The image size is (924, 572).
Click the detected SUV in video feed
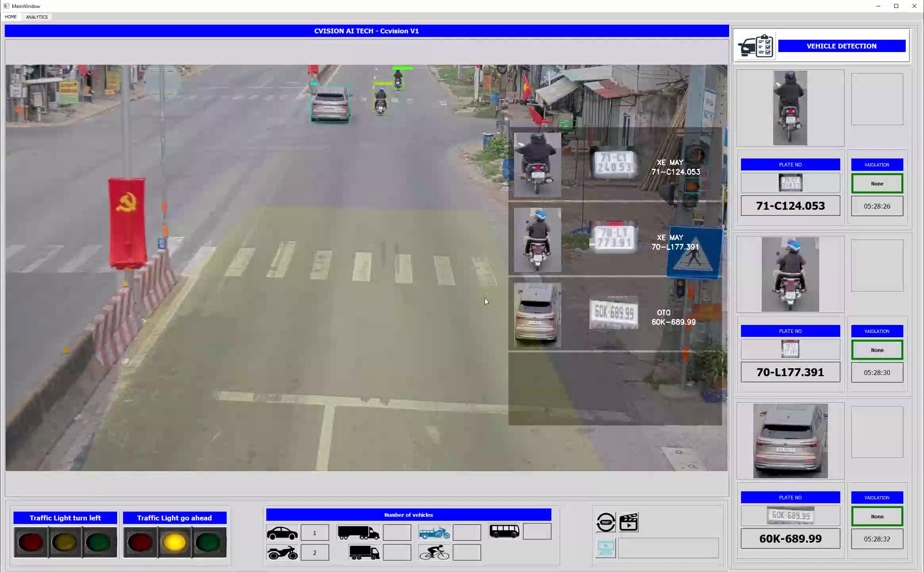(x=331, y=103)
